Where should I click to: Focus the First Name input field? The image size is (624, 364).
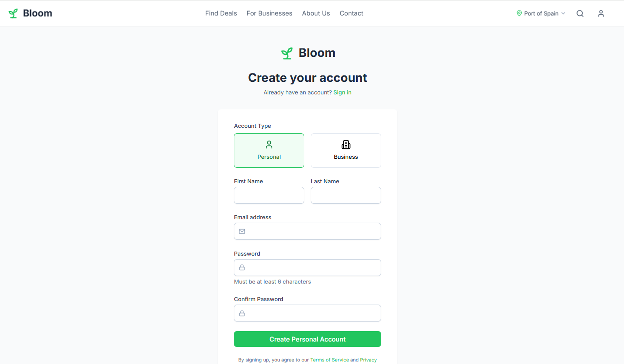click(269, 195)
